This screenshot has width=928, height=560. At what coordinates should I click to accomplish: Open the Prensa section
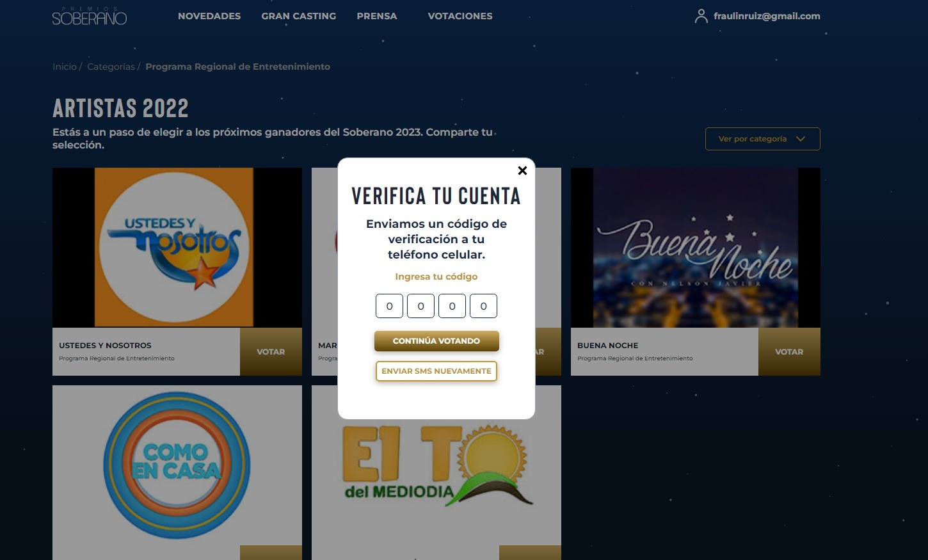(376, 16)
